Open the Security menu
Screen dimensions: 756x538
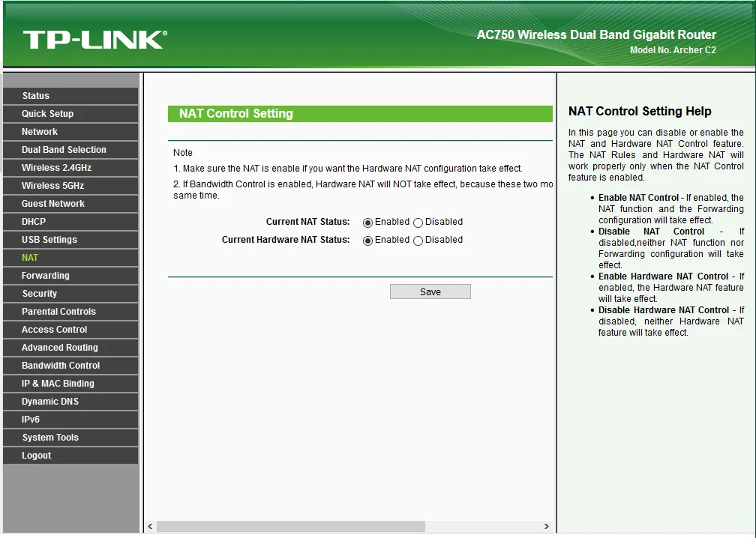tap(70, 293)
